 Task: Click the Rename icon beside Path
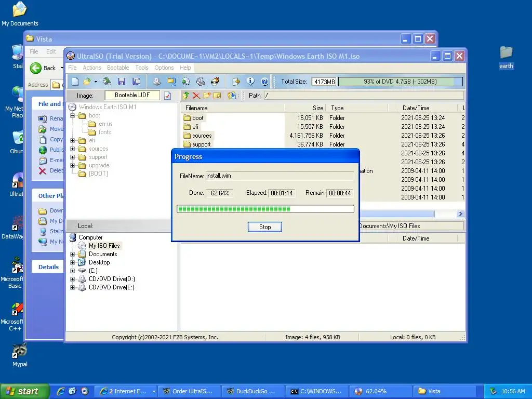pyautogui.click(x=217, y=96)
